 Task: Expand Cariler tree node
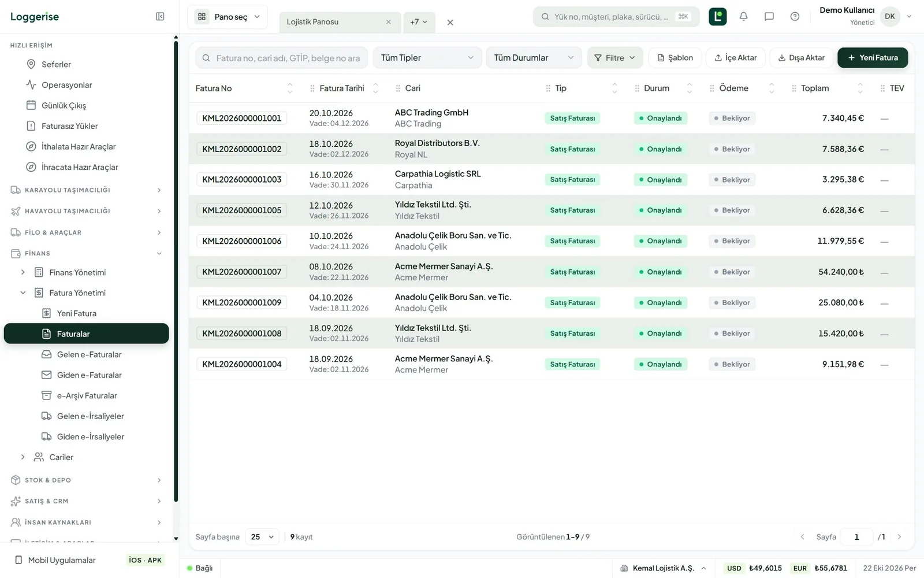click(x=23, y=457)
